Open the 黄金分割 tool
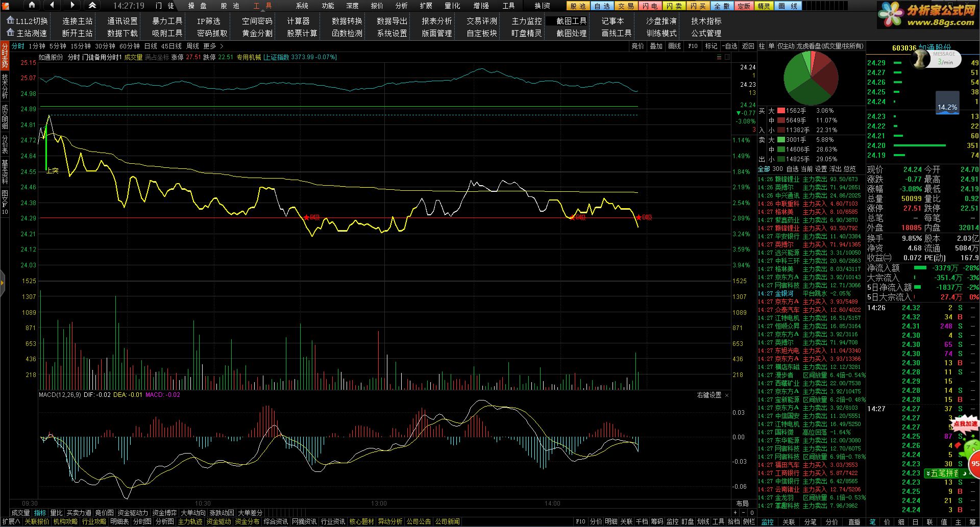Screen dimensions: 980x527 coord(257,33)
